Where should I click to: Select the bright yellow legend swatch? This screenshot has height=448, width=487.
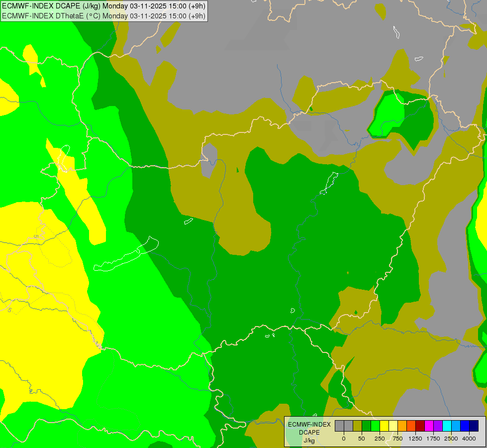(385, 426)
